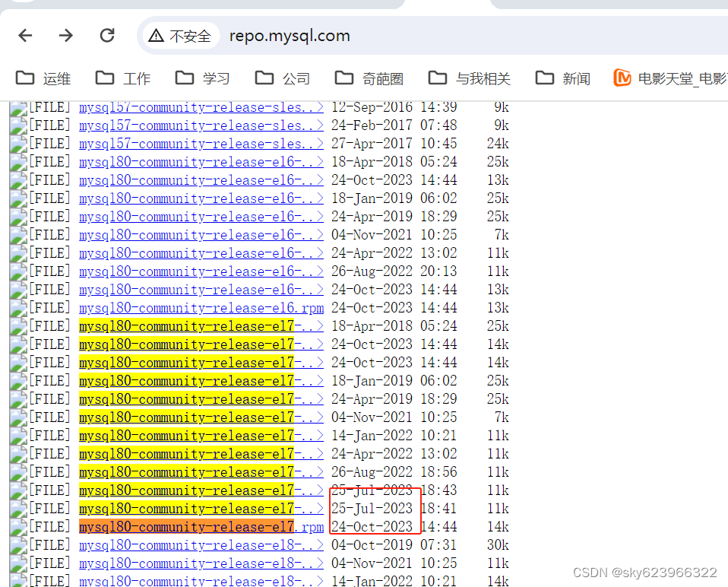This screenshot has width=728, height=587.
Task: Open highlighted el7 link dated 24-Apr-2019
Action: [201, 399]
